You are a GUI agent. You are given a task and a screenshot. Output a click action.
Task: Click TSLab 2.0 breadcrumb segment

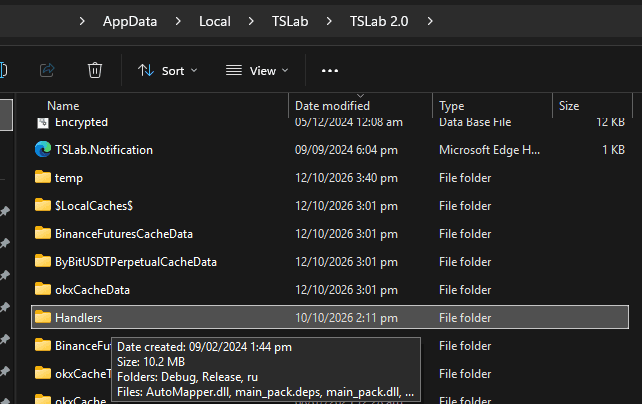click(x=379, y=21)
